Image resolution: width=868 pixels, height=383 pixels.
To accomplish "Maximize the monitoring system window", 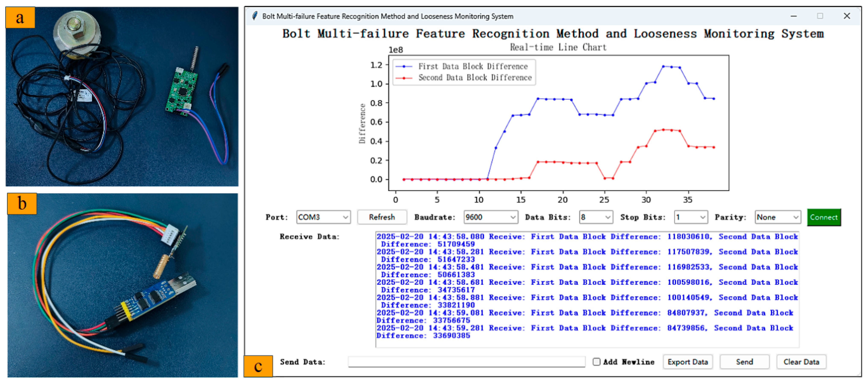I will 820,16.
